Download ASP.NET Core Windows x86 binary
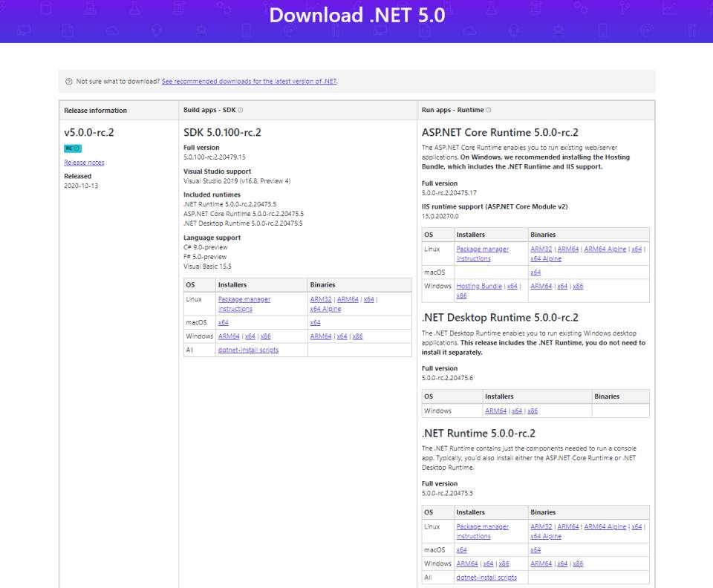The width and height of the screenshot is (713, 588). (578, 287)
